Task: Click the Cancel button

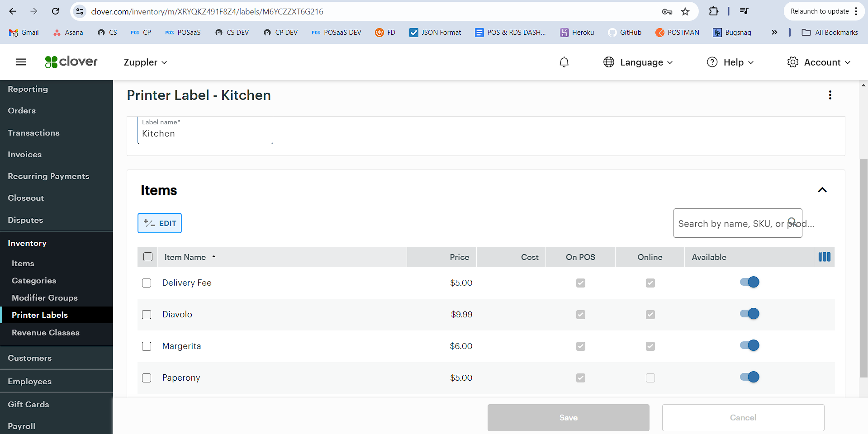Action: click(743, 418)
